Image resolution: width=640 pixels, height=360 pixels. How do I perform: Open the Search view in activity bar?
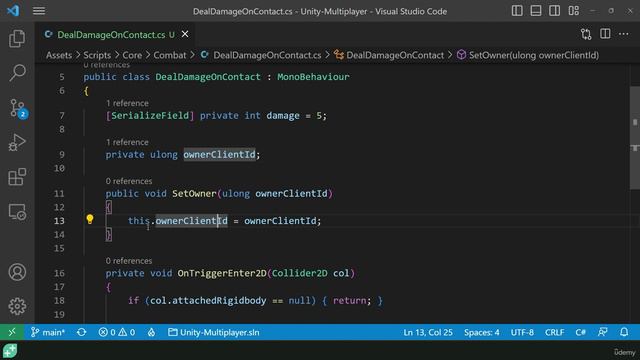(17, 73)
